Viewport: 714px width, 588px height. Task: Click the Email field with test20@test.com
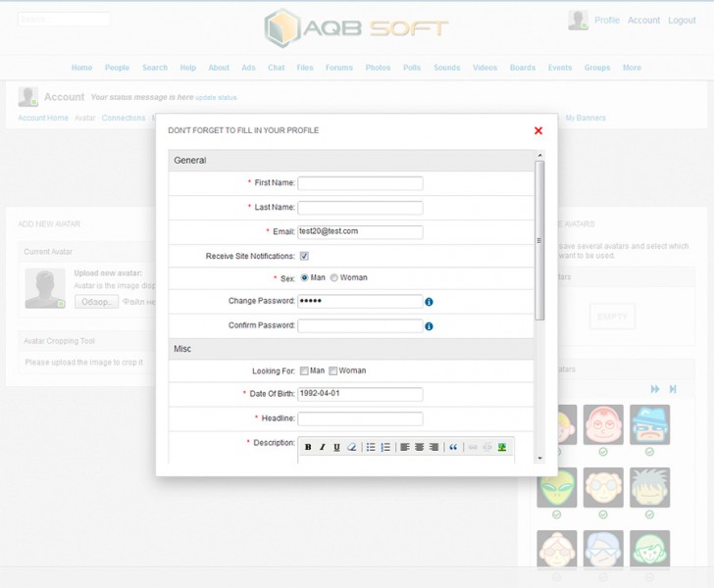(x=360, y=232)
